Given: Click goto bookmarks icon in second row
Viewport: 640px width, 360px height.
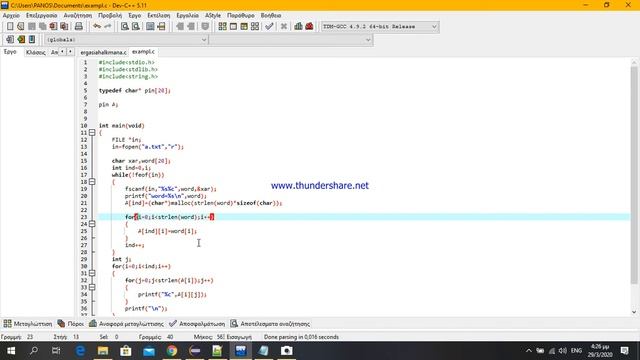Looking at the screenshot, I should pyautogui.click(x=32, y=40).
